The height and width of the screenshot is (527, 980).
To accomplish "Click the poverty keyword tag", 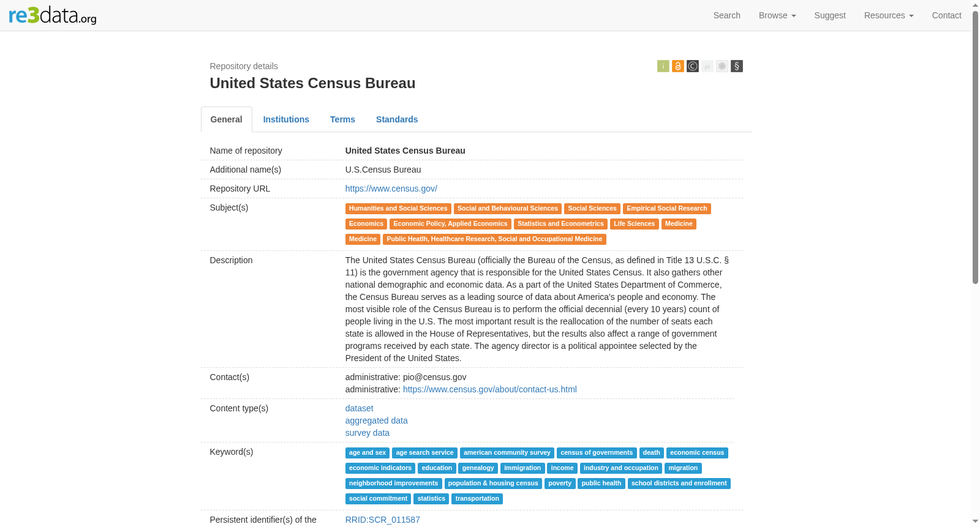I will pyautogui.click(x=560, y=484).
